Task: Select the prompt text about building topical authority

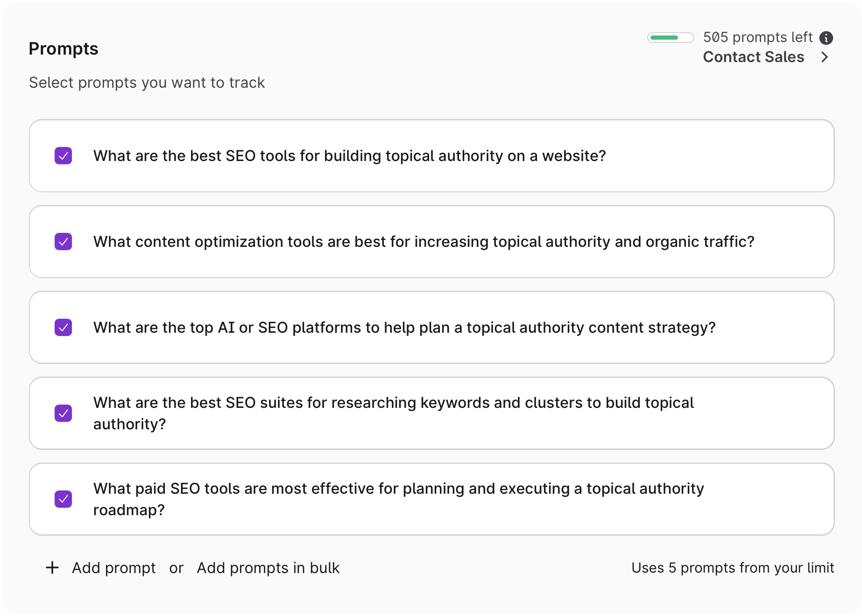Action: tap(349, 156)
